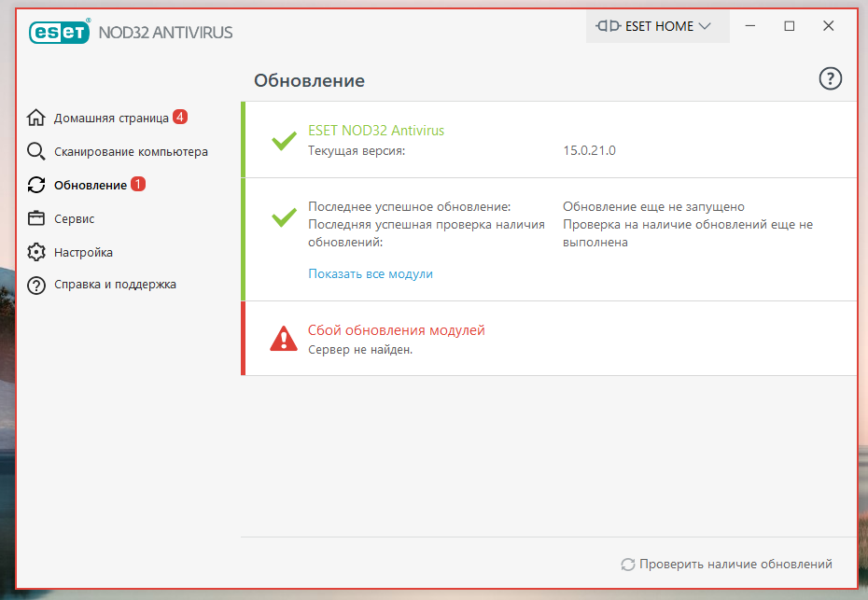The width and height of the screenshot is (868, 600).
Task: Go to Сканирование компьютера
Action: 131,152
